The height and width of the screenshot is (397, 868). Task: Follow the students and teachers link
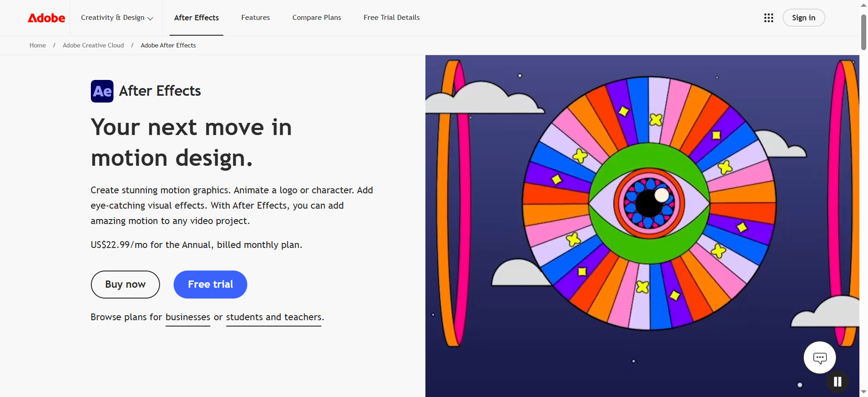[274, 318]
